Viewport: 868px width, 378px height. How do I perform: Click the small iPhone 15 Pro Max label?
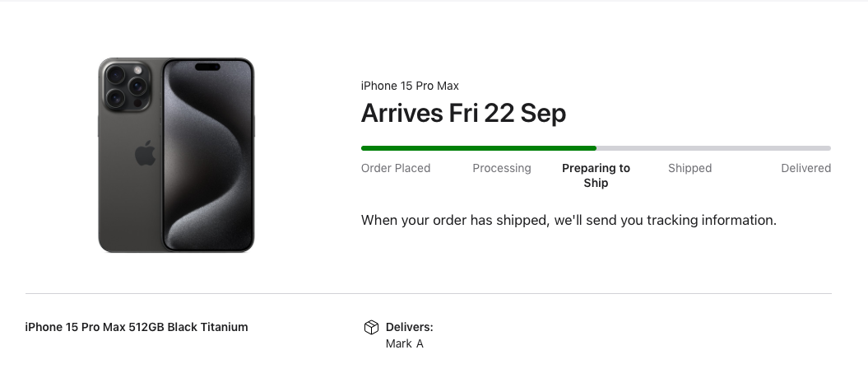pyautogui.click(x=410, y=86)
